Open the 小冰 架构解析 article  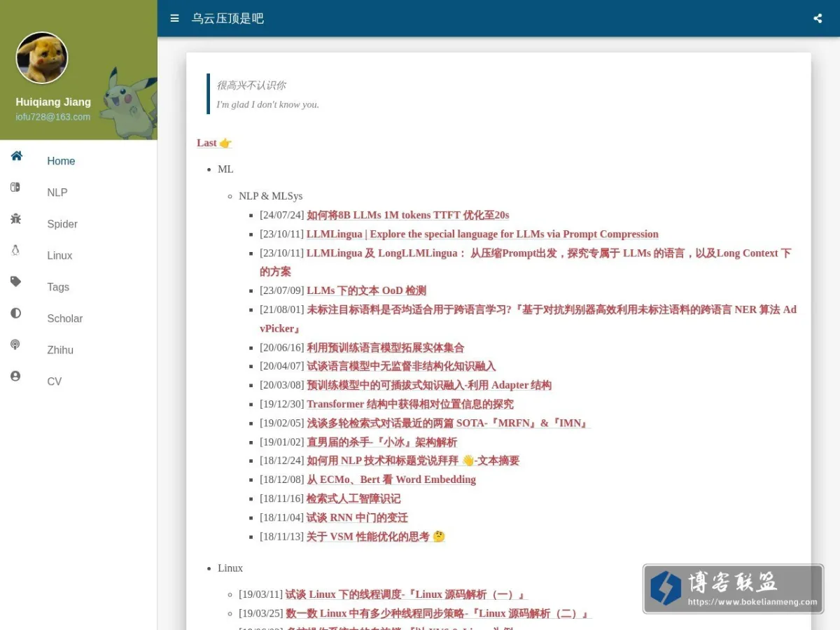[x=382, y=442]
